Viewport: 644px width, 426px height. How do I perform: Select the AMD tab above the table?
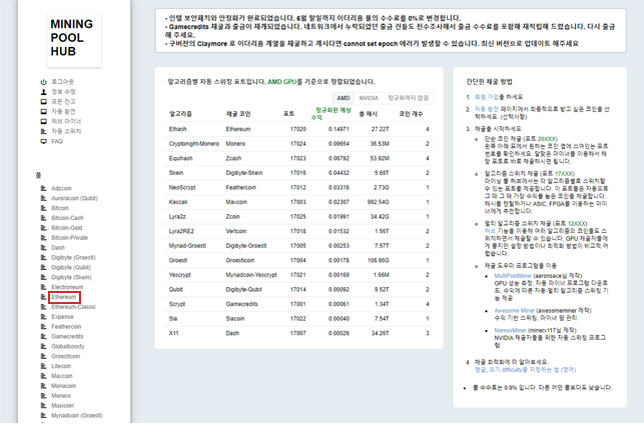point(343,98)
